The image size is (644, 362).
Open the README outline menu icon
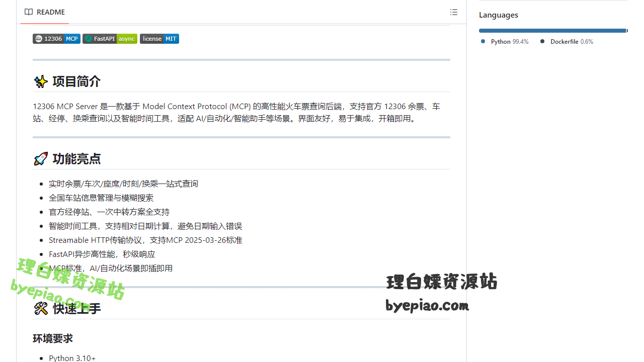[x=454, y=12]
